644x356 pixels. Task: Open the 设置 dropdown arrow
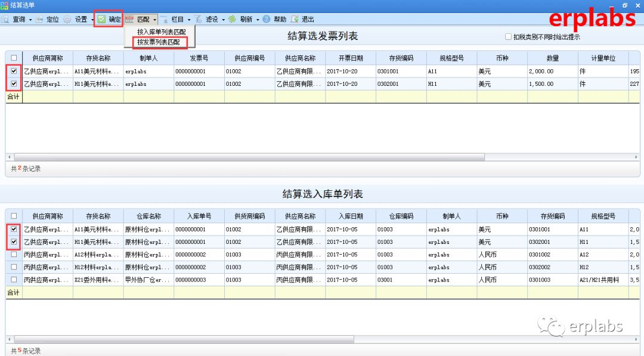(92, 20)
